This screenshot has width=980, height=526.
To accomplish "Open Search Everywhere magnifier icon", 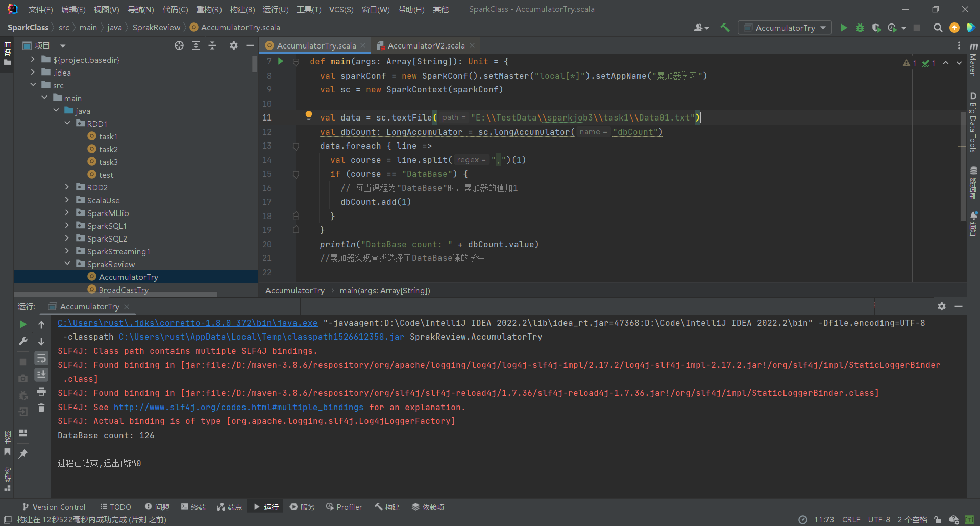I will pyautogui.click(x=938, y=28).
